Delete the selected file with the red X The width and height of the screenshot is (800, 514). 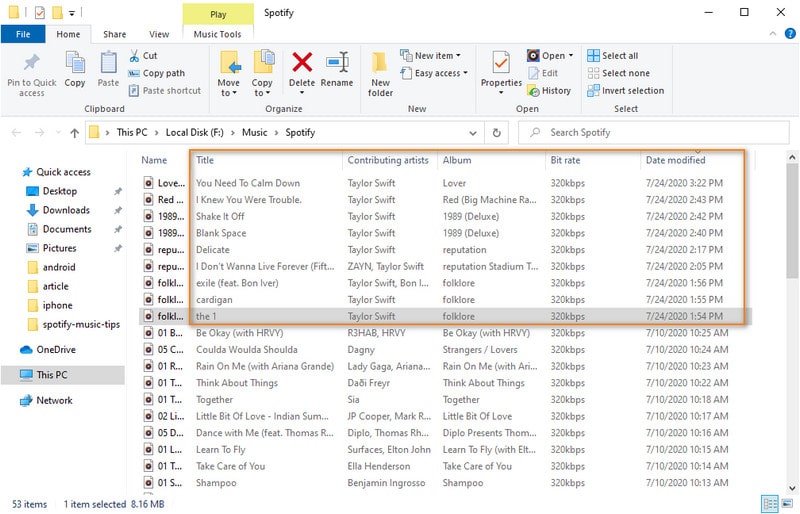302,63
